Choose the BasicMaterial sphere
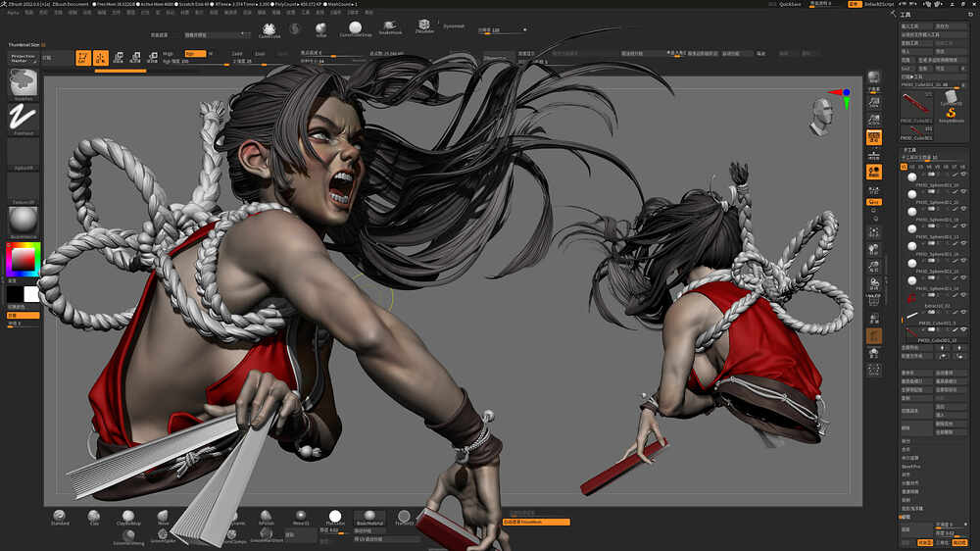Viewport: 980px width, 551px height. pyautogui.click(x=369, y=518)
